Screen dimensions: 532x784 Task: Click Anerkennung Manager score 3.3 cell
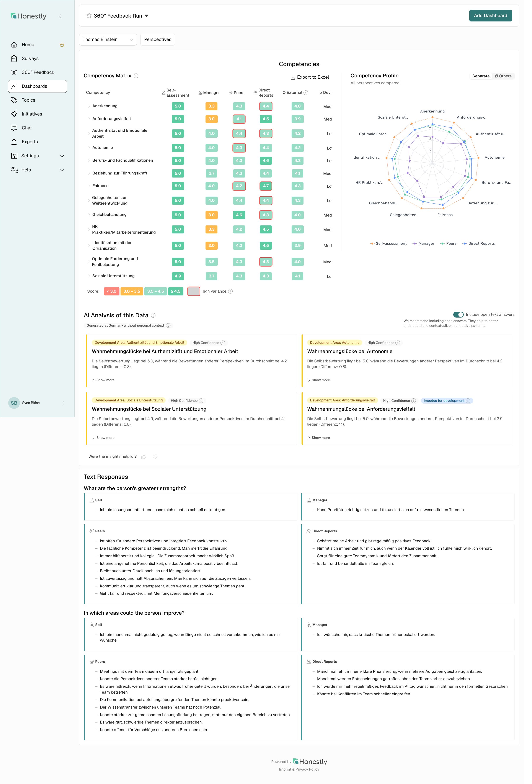click(x=212, y=106)
